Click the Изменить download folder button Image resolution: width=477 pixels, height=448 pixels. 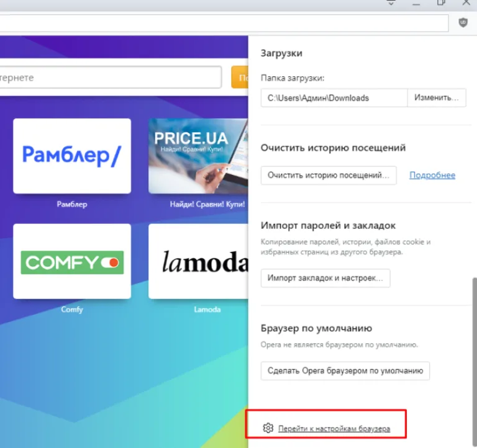click(437, 97)
